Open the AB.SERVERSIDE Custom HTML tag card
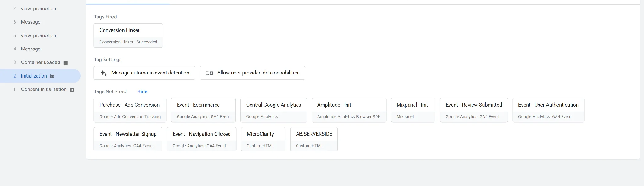644x186 pixels. click(x=314, y=139)
